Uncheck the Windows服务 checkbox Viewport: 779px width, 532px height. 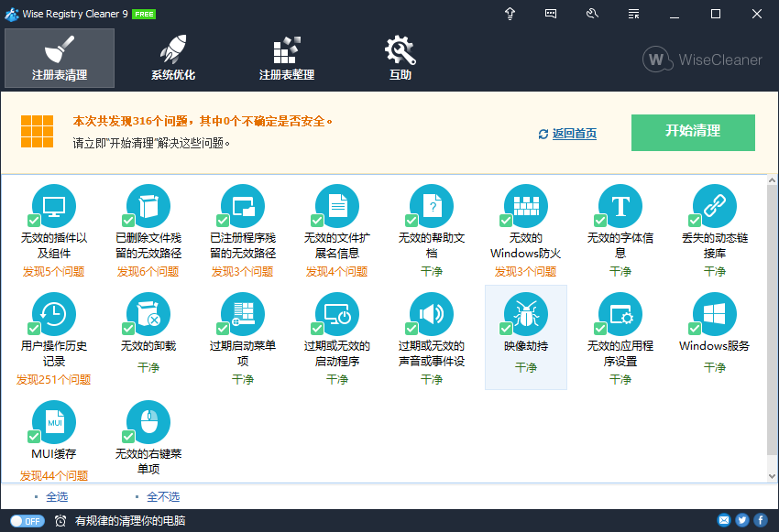pyautogui.click(x=695, y=329)
